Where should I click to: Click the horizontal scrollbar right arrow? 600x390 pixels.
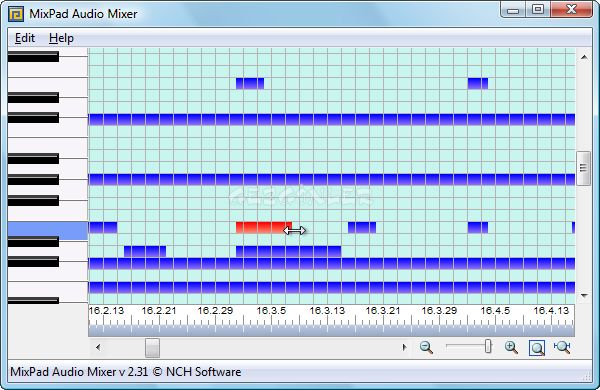404,348
